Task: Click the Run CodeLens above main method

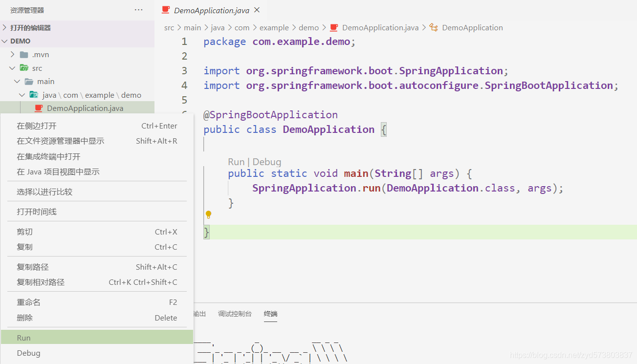Action: coord(236,162)
